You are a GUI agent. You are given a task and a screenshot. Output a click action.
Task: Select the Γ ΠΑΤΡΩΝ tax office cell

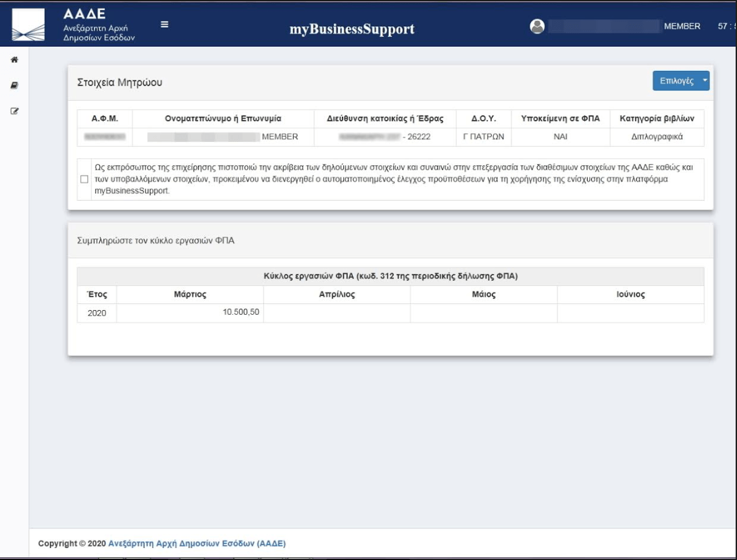[484, 137]
